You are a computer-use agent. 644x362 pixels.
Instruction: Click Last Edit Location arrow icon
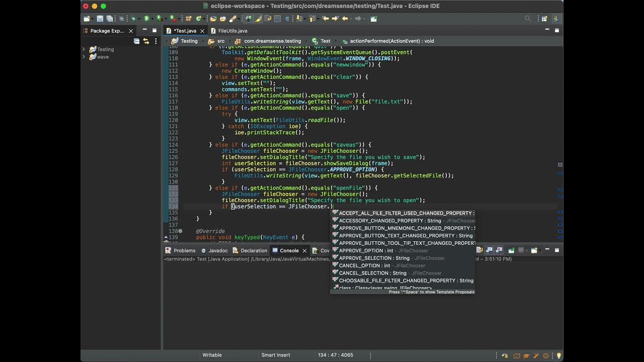(x=326, y=19)
